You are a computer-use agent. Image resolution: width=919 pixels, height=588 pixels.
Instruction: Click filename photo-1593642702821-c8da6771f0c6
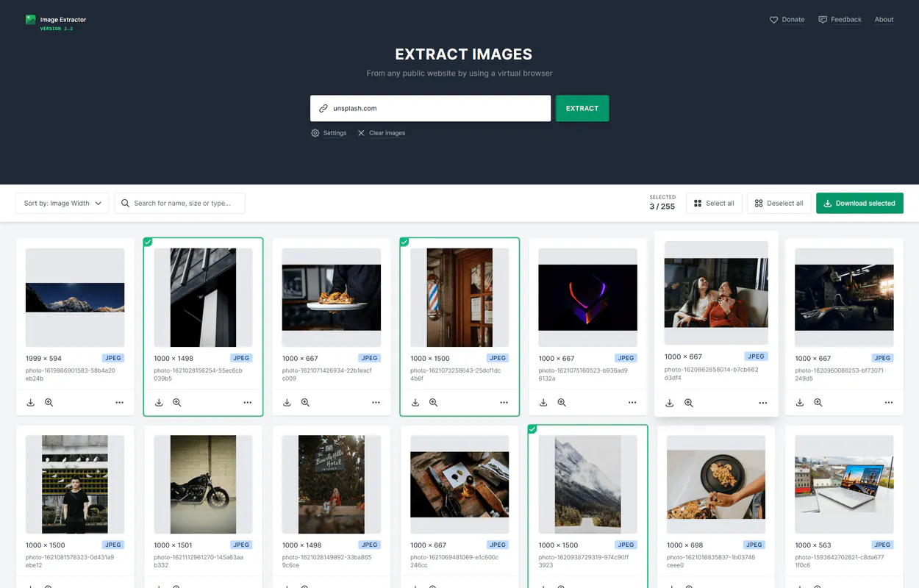[x=840, y=562]
